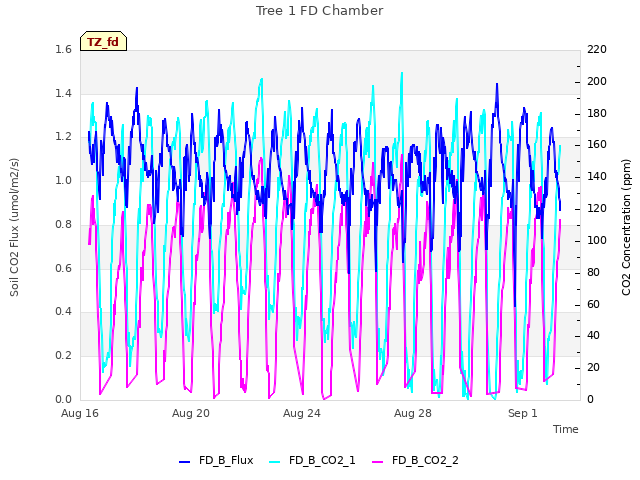Click the 20 right axis value
The height and width of the screenshot is (480, 640).
coord(594,367)
